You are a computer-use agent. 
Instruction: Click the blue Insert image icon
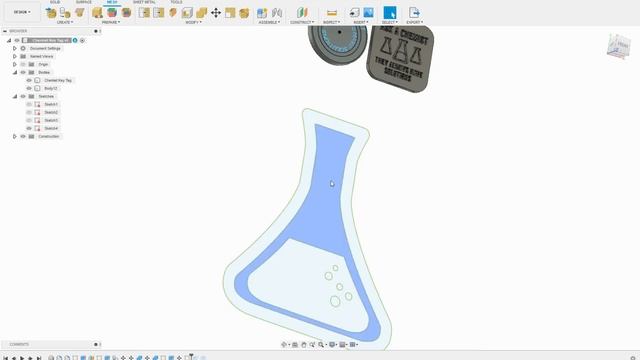[368, 13]
